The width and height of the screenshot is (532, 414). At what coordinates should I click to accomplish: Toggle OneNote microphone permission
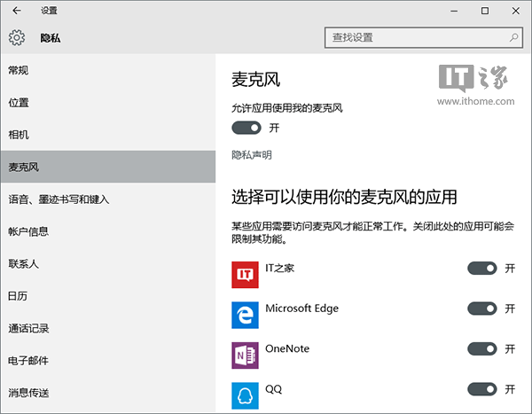coord(482,349)
